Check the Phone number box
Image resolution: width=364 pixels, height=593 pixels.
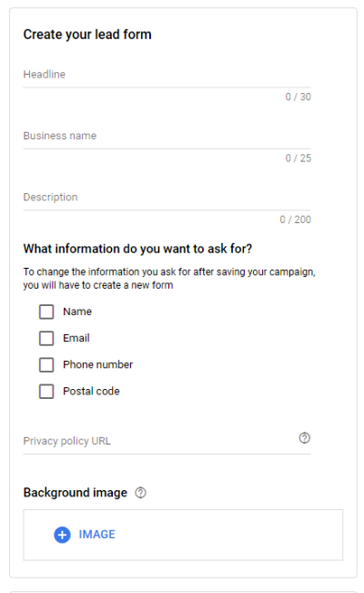(46, 365)
